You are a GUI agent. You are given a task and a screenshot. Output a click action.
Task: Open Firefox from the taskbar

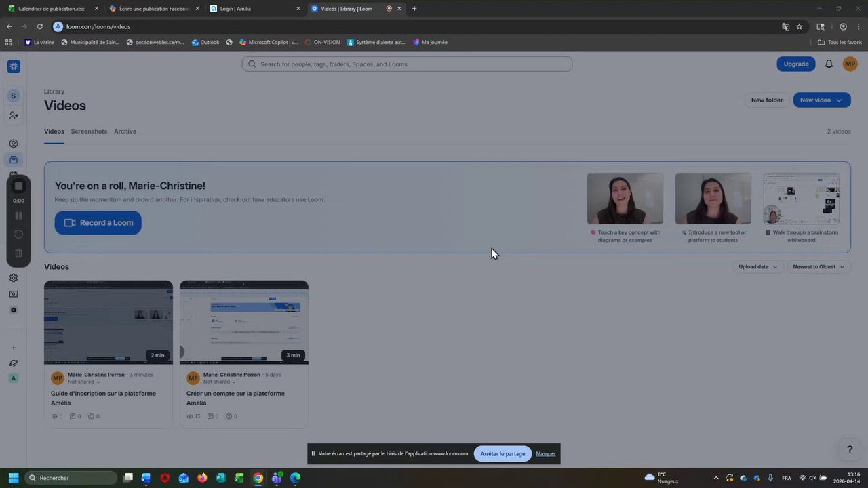pos(202,478)
